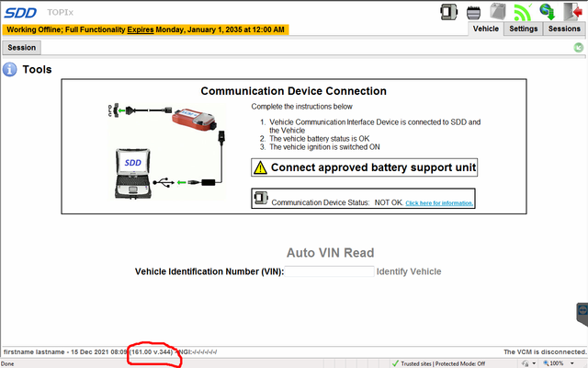Screen dimensions: 588x368
Task: Click the side panel handle at right edge
Action: click(582, 314)
